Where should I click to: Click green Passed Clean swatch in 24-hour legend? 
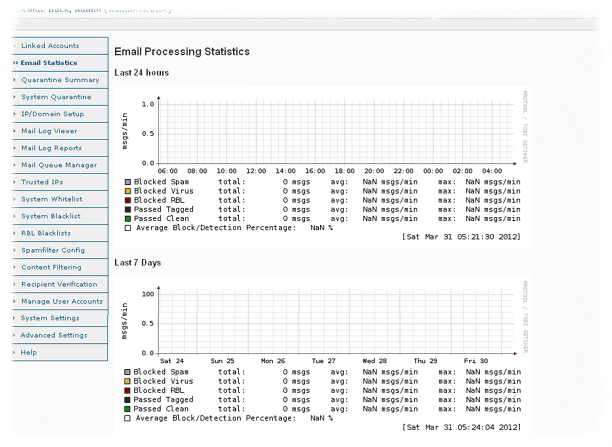tap(127, 218)
